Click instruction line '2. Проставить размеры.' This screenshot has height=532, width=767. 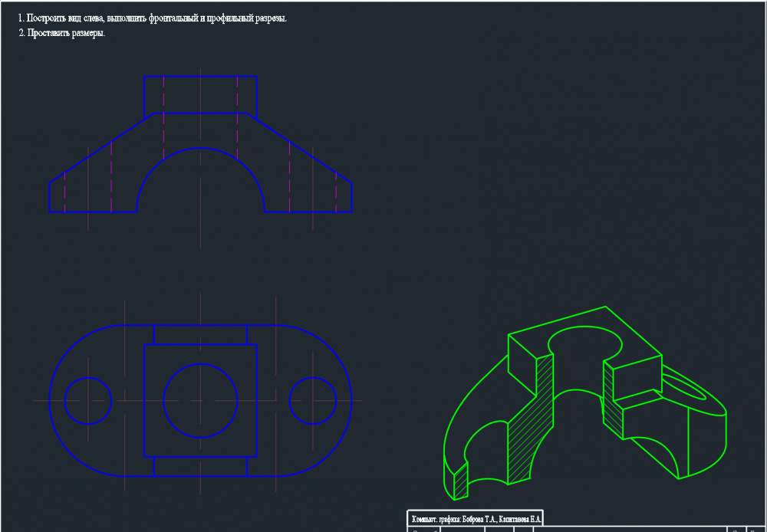click(x=62, y=33)
